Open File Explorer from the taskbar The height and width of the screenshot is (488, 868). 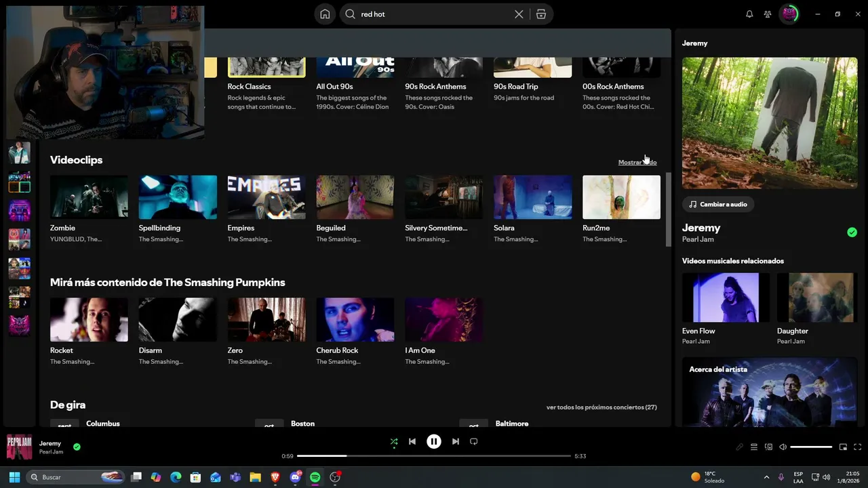[255, 477]
